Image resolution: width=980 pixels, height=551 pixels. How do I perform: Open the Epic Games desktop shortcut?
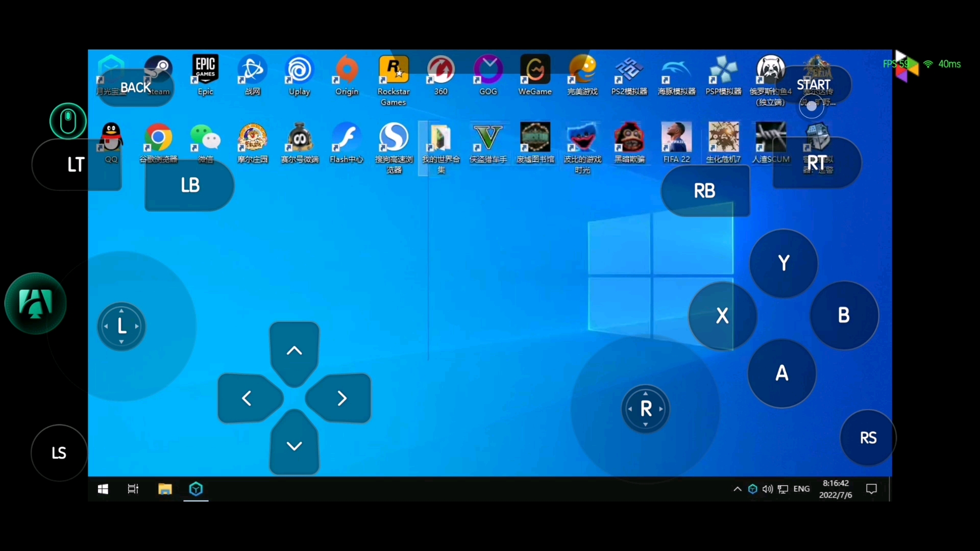pyautogui.click(x=205, y=75)
